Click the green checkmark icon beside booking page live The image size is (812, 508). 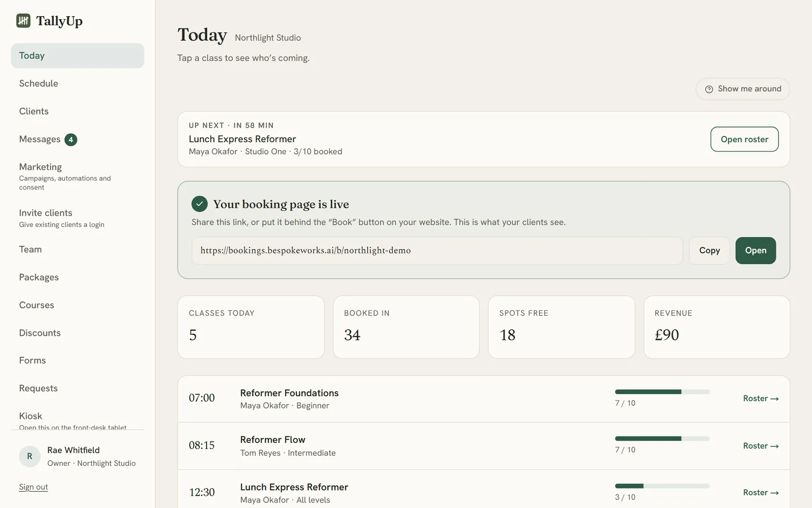coord(199,204)
